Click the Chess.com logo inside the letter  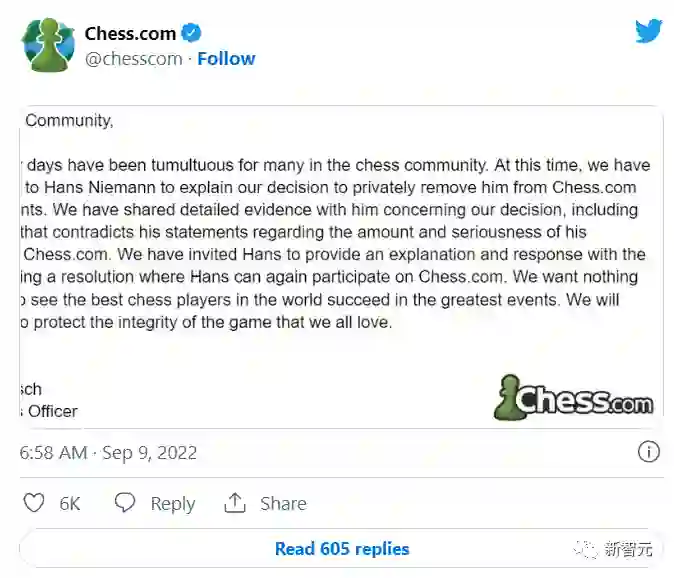[573, 397]
